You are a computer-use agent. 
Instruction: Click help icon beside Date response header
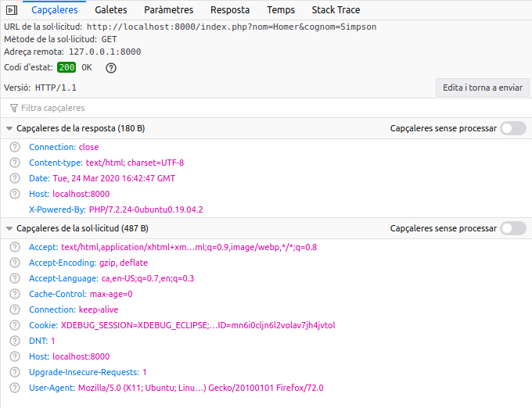pyautogui.click(x=15, y=178)
